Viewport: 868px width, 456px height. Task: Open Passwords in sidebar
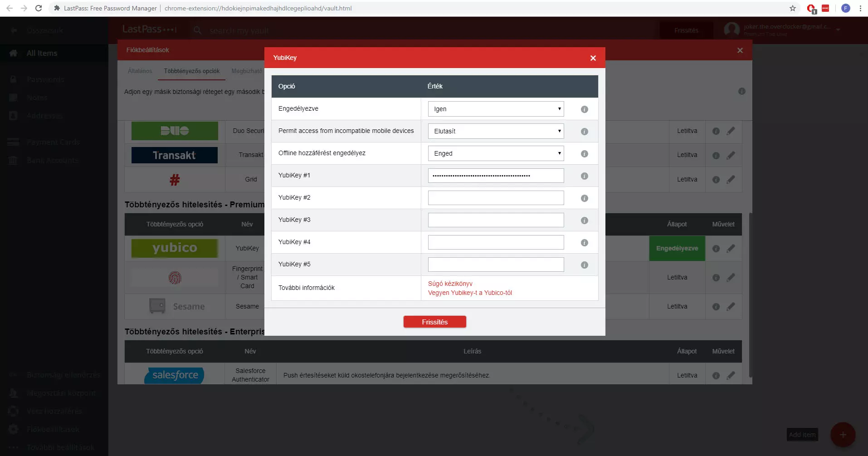coord(45,79)
